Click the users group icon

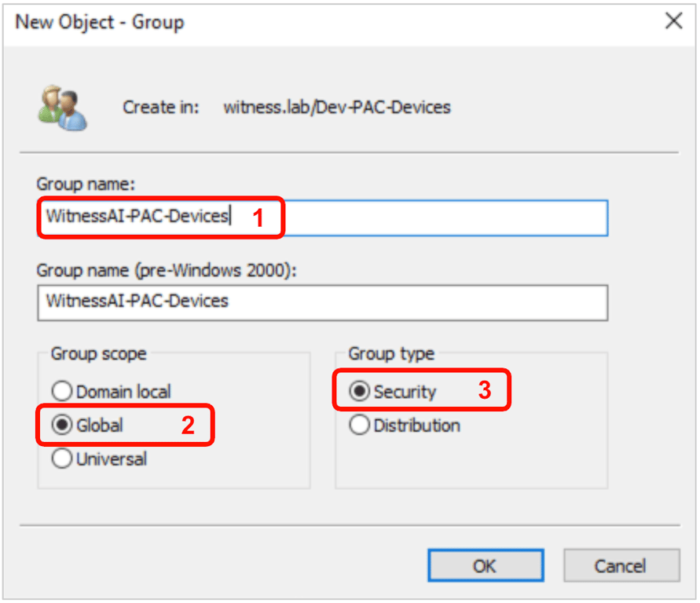[61, 108]
